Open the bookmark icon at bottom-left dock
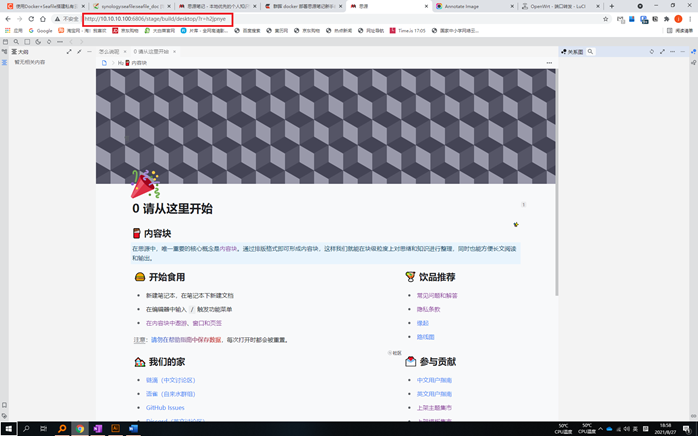The image size is (698, 436). [4, 405]
